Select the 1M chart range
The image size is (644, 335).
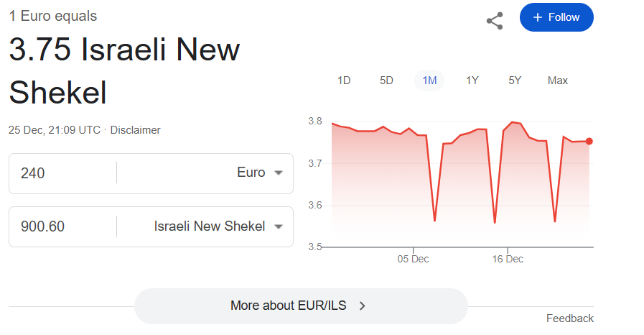(429, 81)
